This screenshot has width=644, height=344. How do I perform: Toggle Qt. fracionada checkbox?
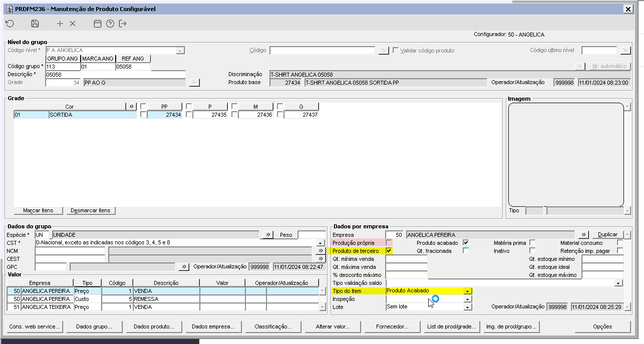(466, 250)
